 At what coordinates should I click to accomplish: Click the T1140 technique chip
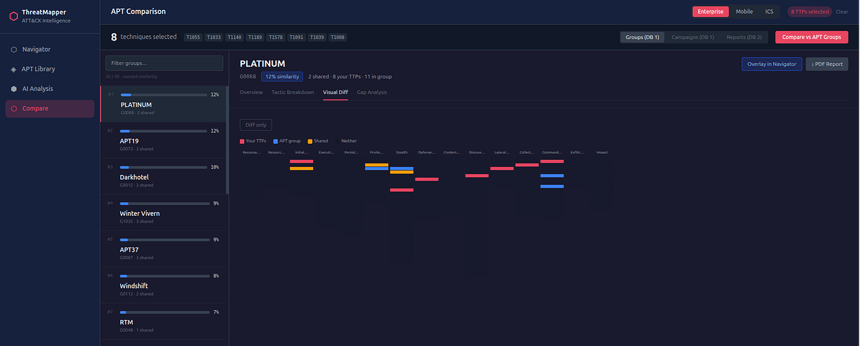click(x=234, y=37)
